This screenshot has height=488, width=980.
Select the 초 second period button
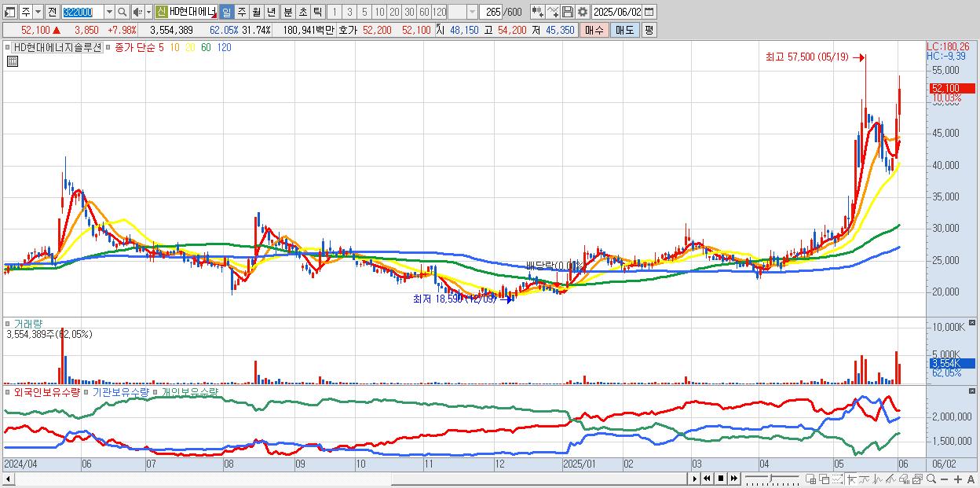point(302,12)
